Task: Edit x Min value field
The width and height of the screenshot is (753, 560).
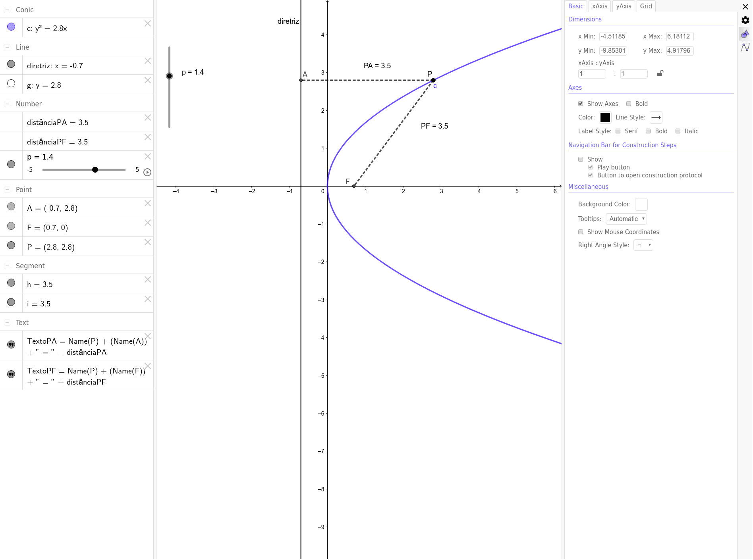Action: (613, 37)
